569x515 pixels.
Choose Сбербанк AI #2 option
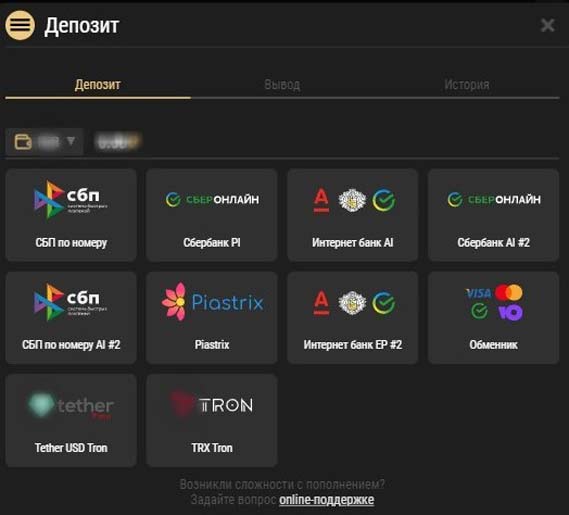click(x=494, y=215)
